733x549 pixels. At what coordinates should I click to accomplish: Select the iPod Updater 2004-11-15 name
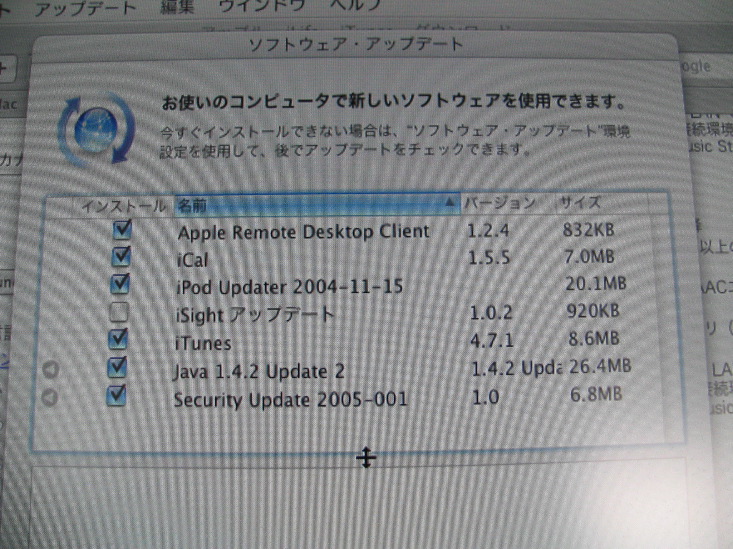click(289, 287)
